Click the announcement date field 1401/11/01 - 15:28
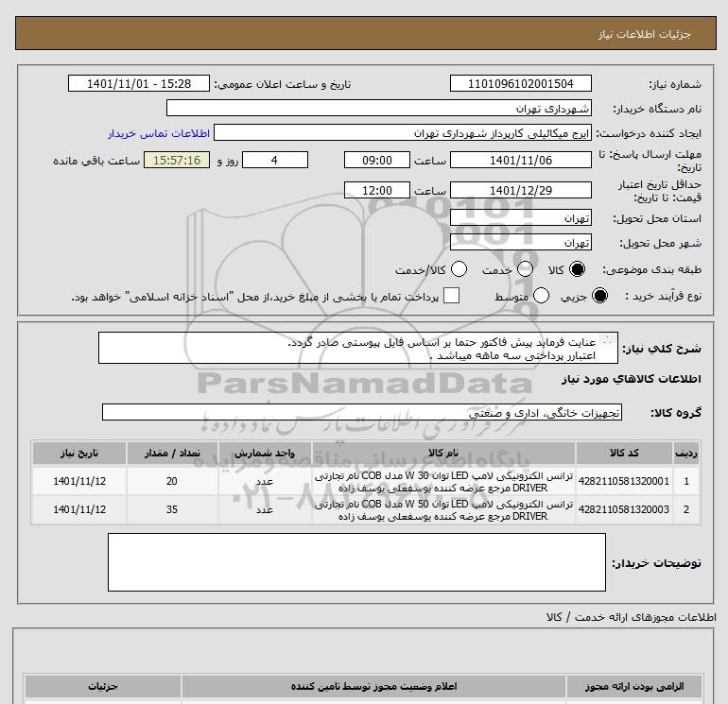This screenshot has height=704, width=728. [x=139, y=84]
